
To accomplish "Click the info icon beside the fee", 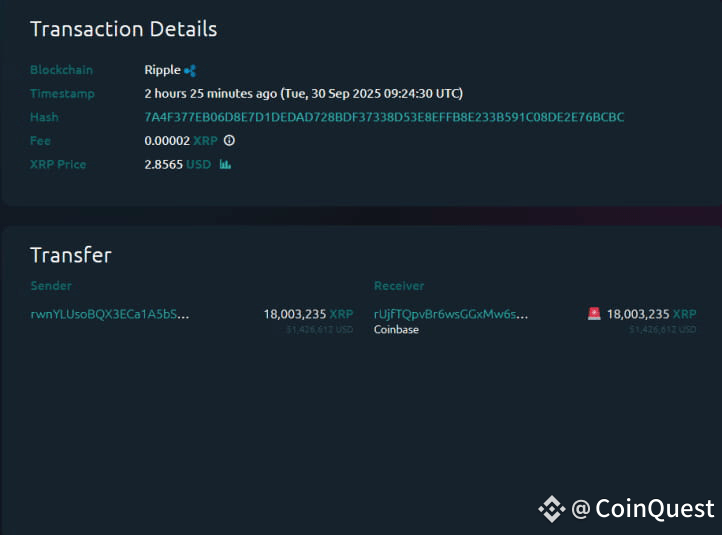I will 229,141.
